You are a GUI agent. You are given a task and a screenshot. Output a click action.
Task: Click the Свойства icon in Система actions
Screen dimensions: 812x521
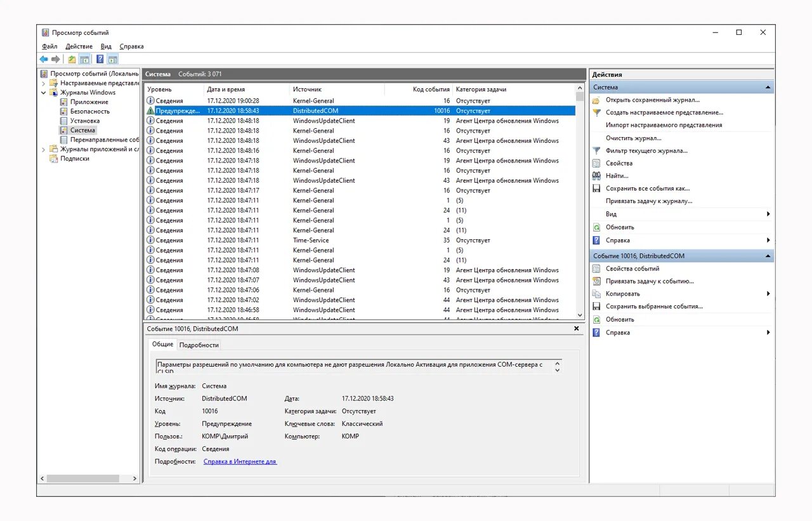point(596,163)
